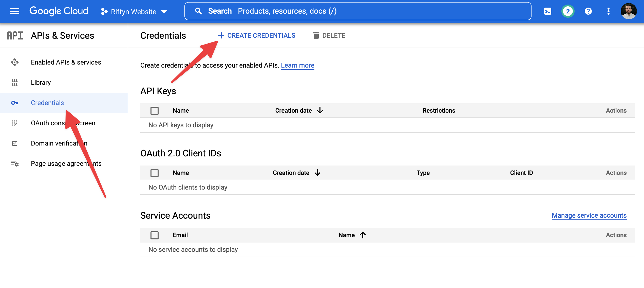The height and width of the screenshot is (288, 644).
Task: Click 'No service accounts to display' text
Action: click(x=193, y=250)
